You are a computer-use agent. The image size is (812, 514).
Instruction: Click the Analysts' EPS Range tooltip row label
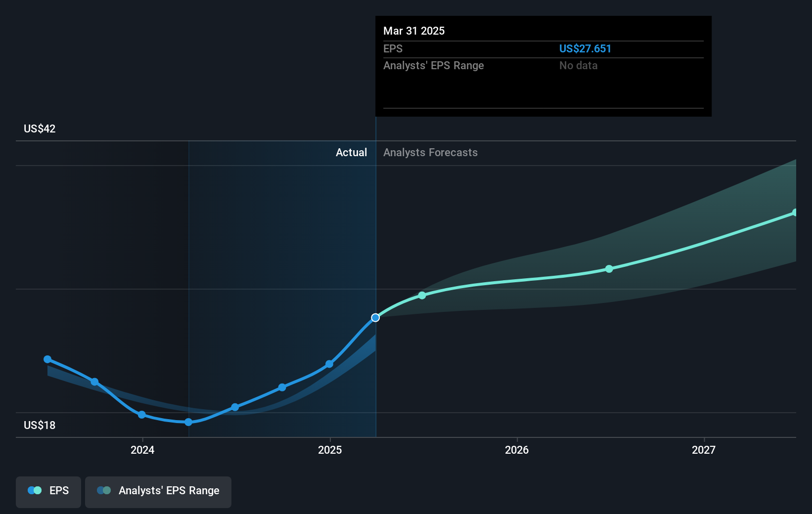click(434, 65)
